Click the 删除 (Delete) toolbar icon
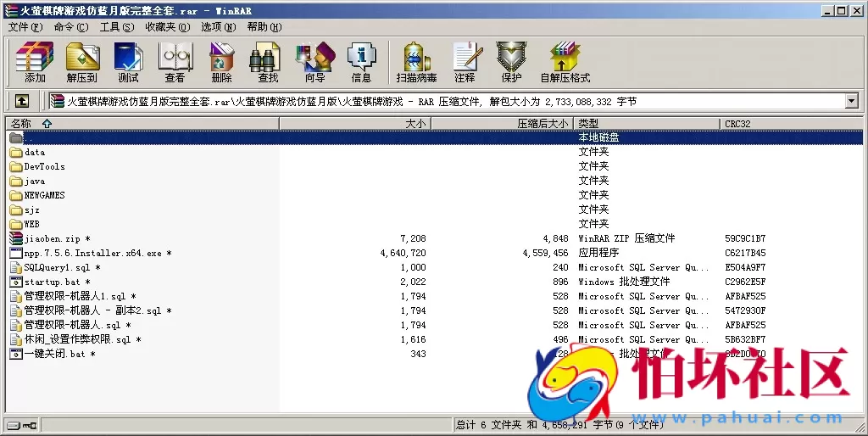Viewport: 868px width, 436px height. coord(221,62)
